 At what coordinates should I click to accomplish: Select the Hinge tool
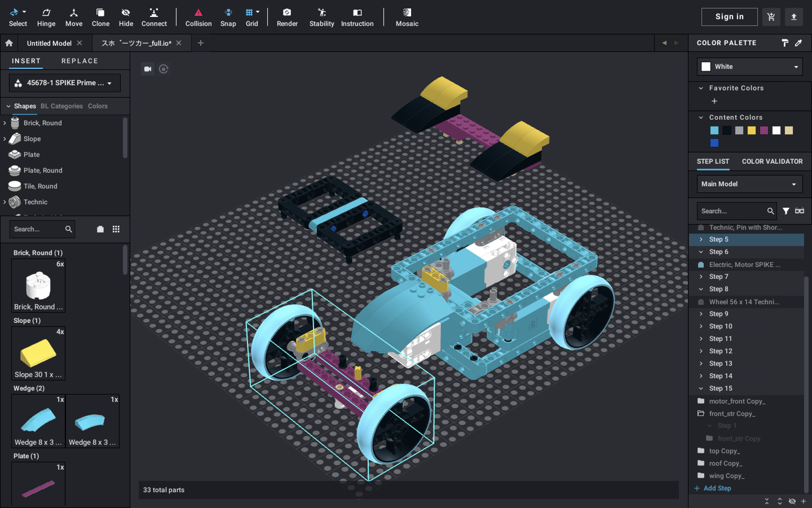point(46,17)
